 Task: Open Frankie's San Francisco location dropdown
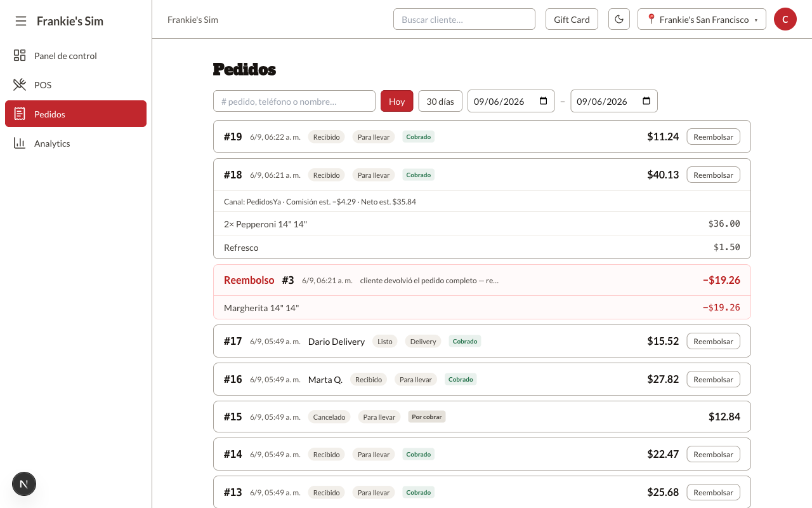(702, 19)
